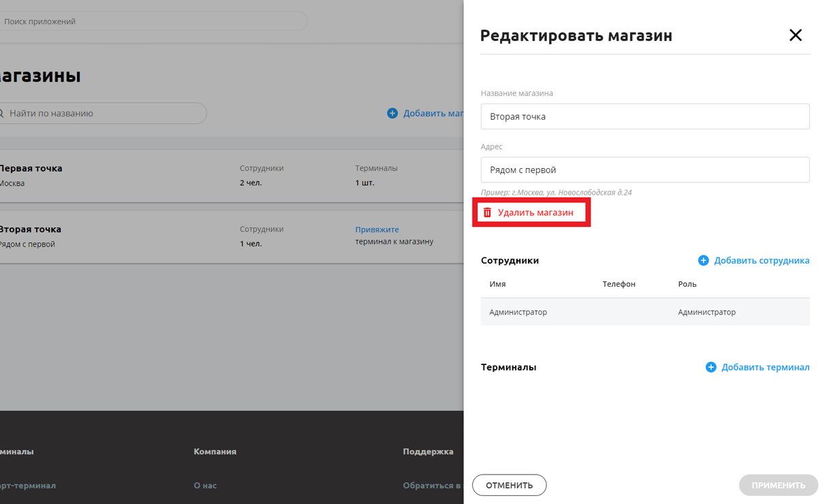Click 2 чел. employee count of Первая точка
Viewport: 827px width, 504px height.
(x=251, y=183)
